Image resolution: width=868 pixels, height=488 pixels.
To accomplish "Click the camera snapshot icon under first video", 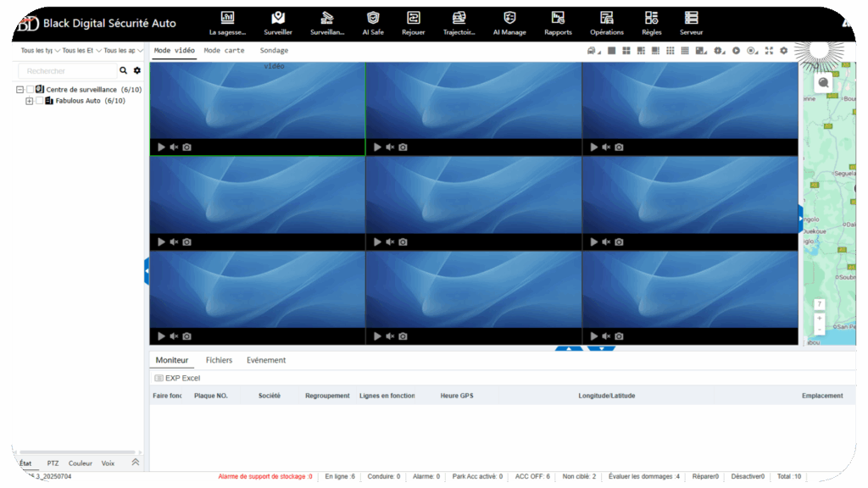I will 186,147.
